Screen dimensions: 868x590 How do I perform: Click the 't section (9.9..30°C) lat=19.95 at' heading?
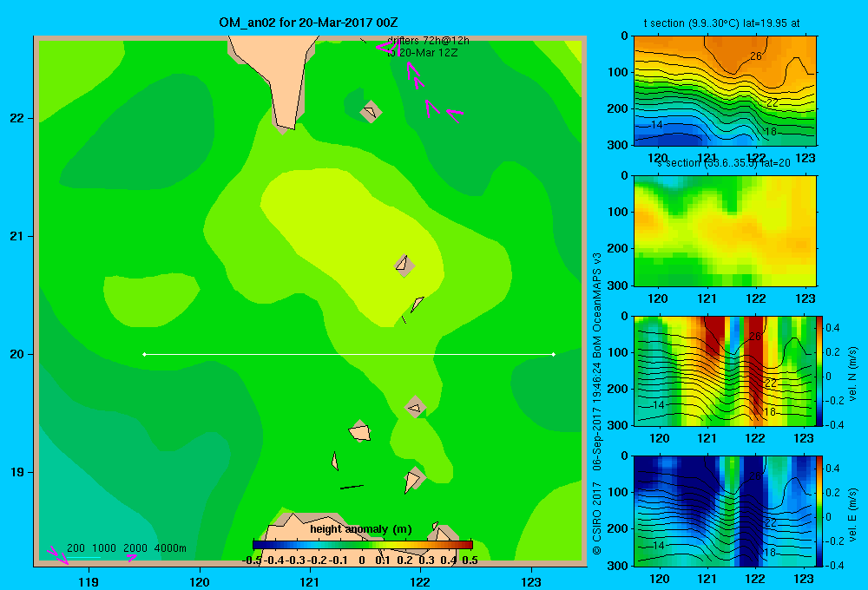(x=721, y=23)
